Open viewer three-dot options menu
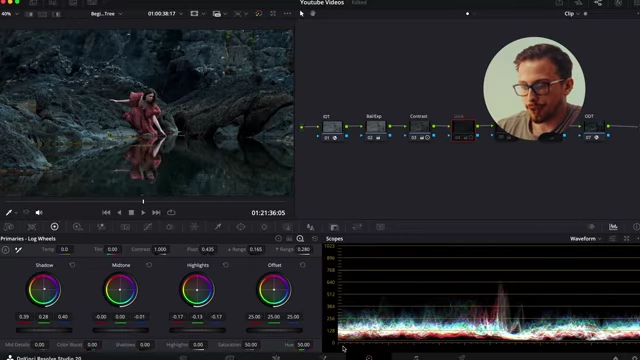640x360 pixels. pos(287,13)
